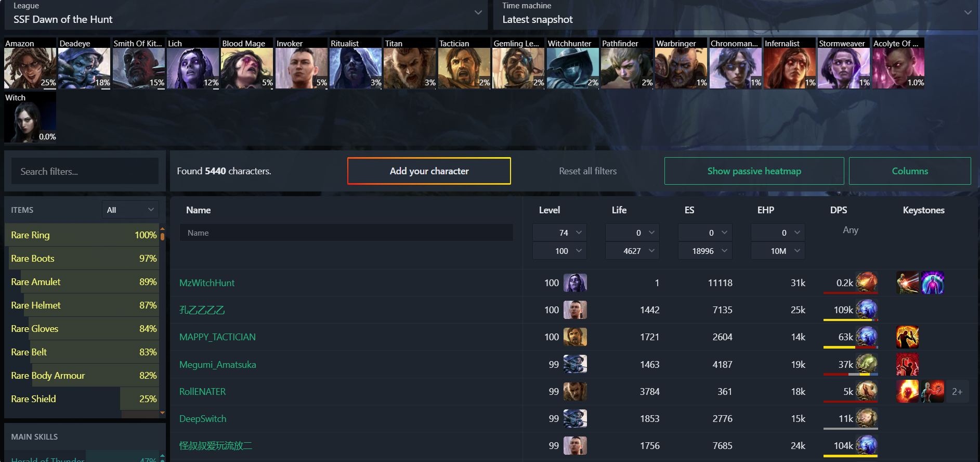Filter by the Witchhunter portrait
This screenshot has width=980, height=462.
coord(572,63)
